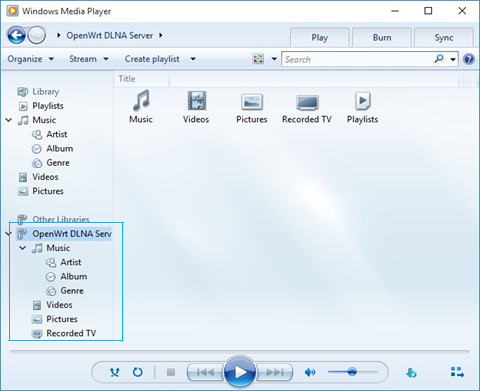Click the Help question mark icon

click(x=469, y=59)
